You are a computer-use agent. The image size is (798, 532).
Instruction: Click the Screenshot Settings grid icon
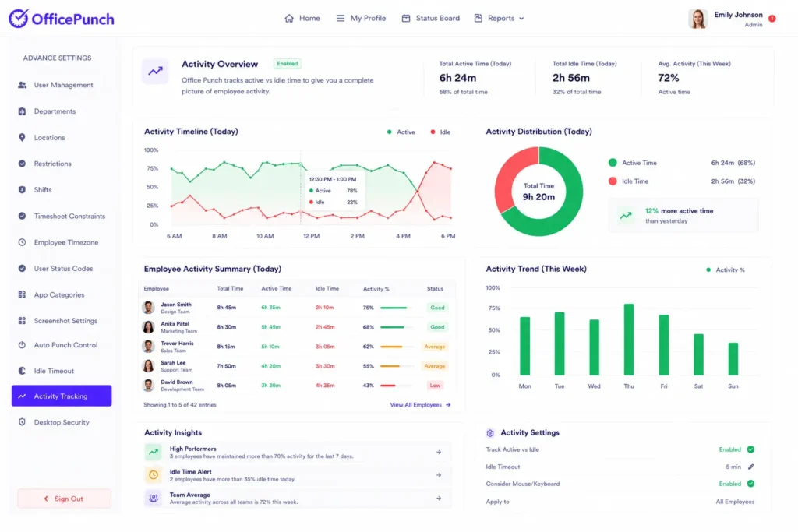point(22,321)
